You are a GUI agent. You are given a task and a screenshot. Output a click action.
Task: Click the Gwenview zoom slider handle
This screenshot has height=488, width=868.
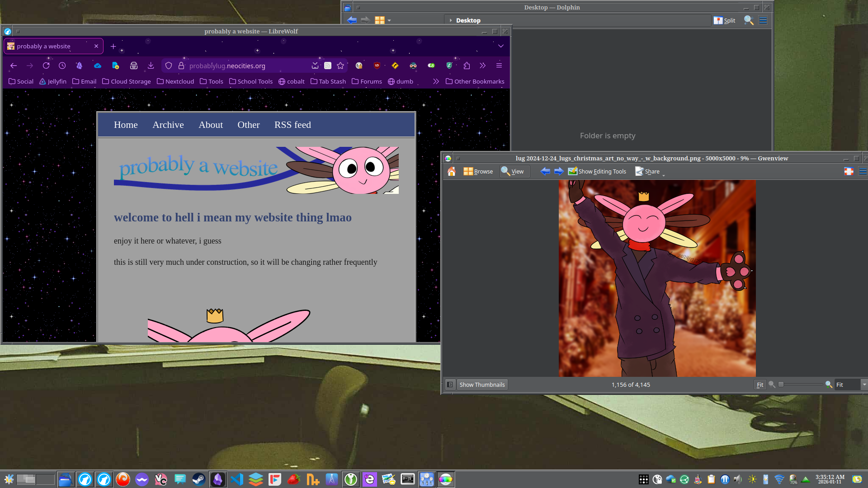pos(781,385)
